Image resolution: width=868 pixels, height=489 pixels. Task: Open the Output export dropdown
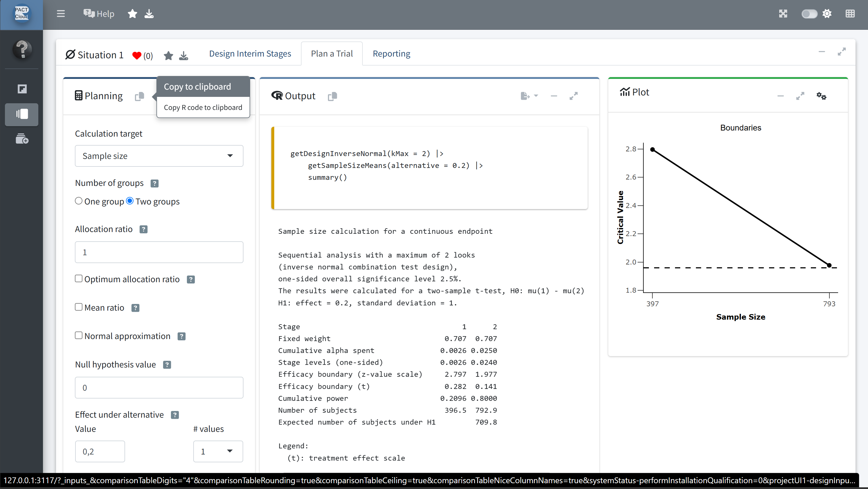(529, 96)
